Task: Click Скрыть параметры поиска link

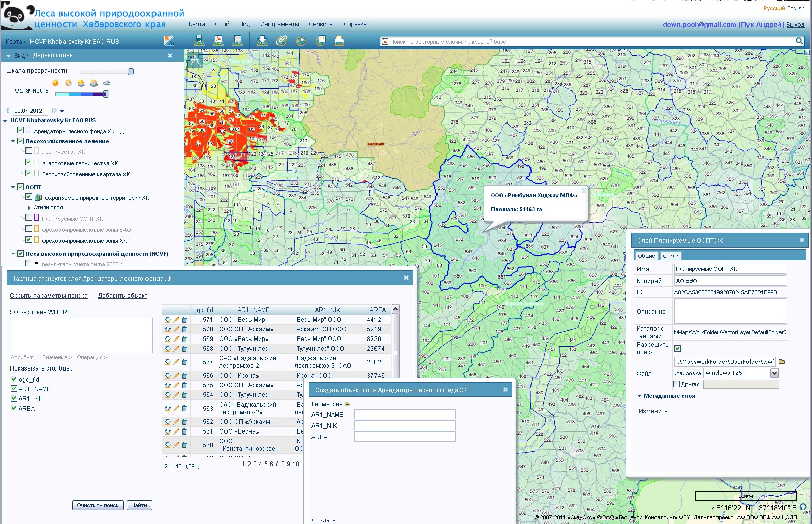Action: 49,296
